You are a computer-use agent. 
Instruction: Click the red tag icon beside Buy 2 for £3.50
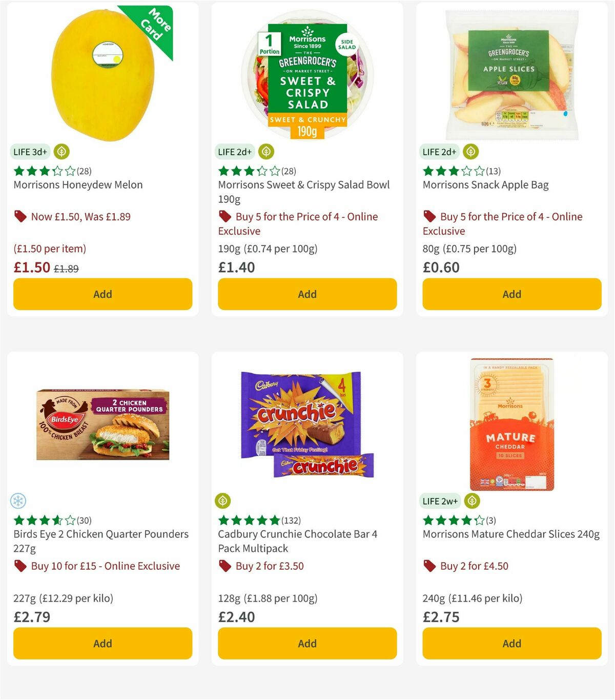click(x=224, y=566)
